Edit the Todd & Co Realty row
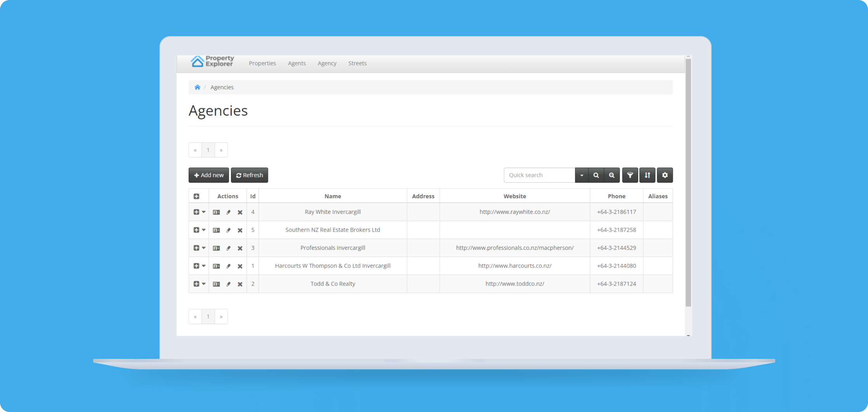868x412 pixels. 229,284
